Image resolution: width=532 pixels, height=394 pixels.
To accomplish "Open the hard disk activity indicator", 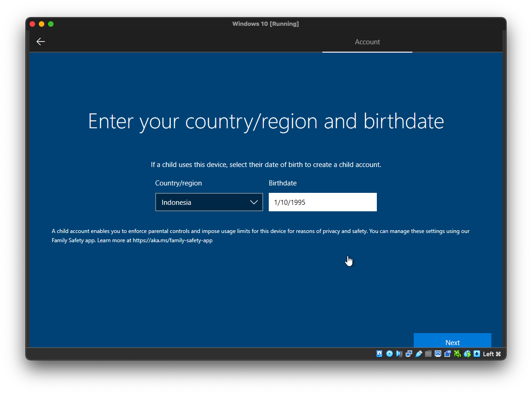I will coord(380,354).
